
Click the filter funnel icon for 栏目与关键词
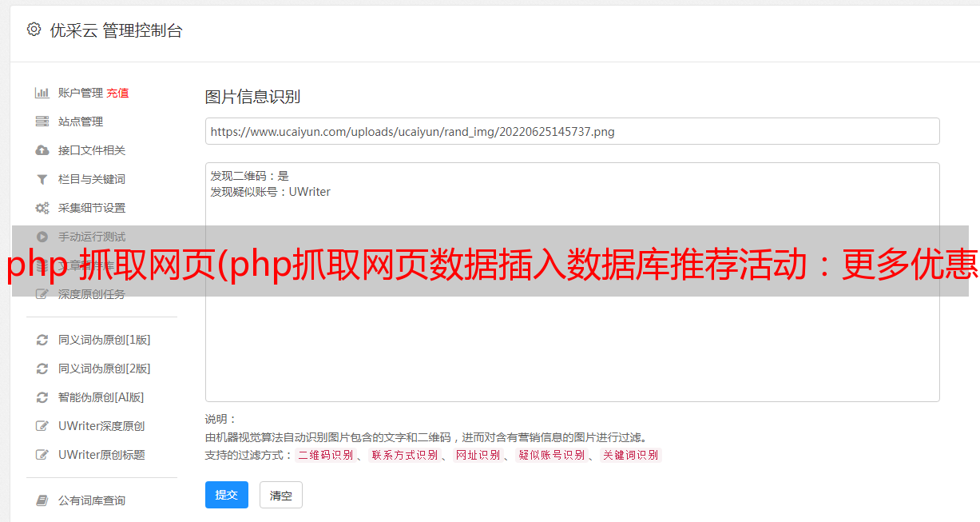(x=42, y=179)
